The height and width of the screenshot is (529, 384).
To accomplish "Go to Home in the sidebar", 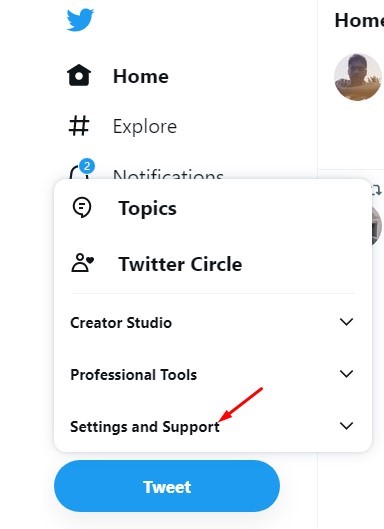I will tap(141, 76).
